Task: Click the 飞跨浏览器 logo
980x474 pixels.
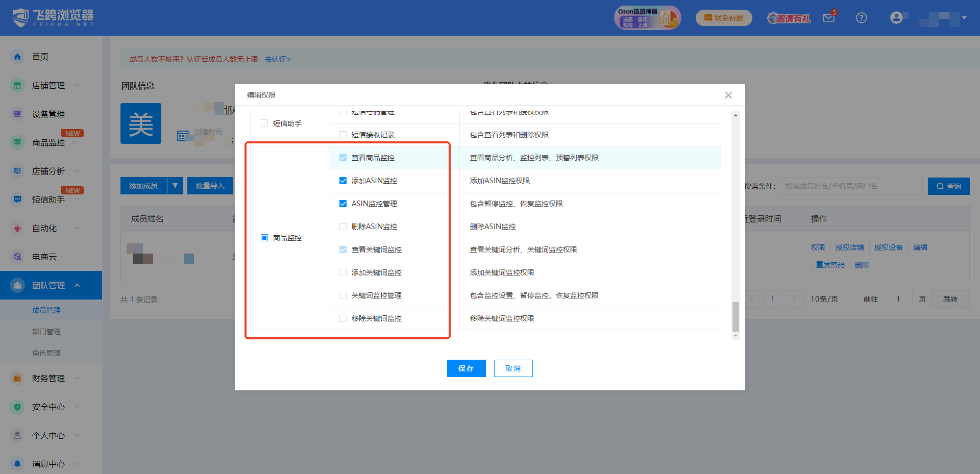Action: [51, 17]
